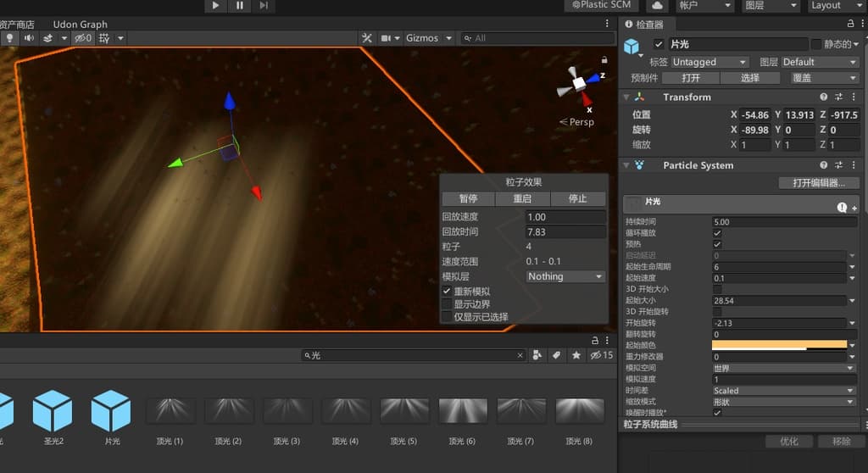
Task: Click the 起始颜色 start color swatch
Action: coord(779,346)
